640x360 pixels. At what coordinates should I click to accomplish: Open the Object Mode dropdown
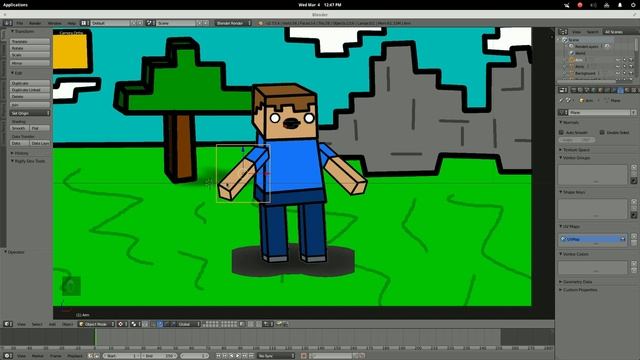coord(96,324)
